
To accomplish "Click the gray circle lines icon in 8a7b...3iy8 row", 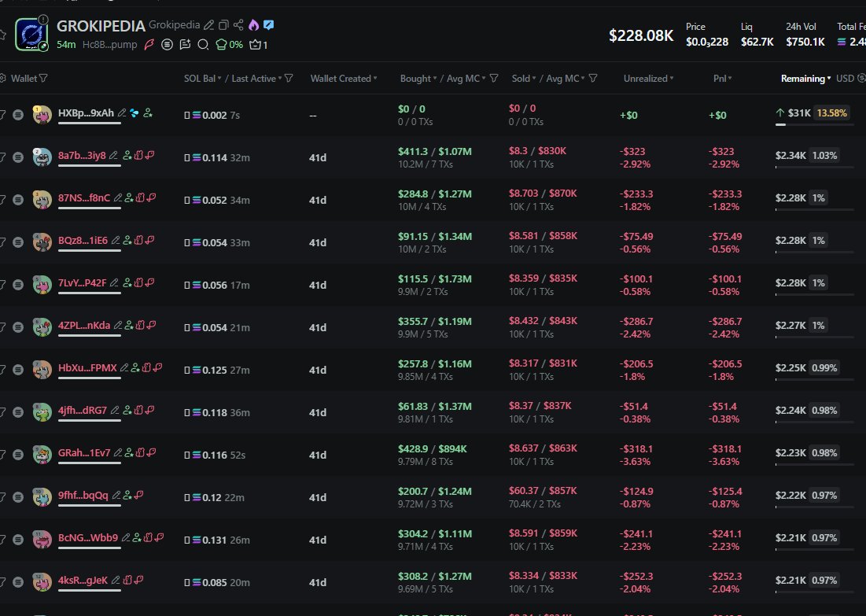I will click(x=18, y=157).
